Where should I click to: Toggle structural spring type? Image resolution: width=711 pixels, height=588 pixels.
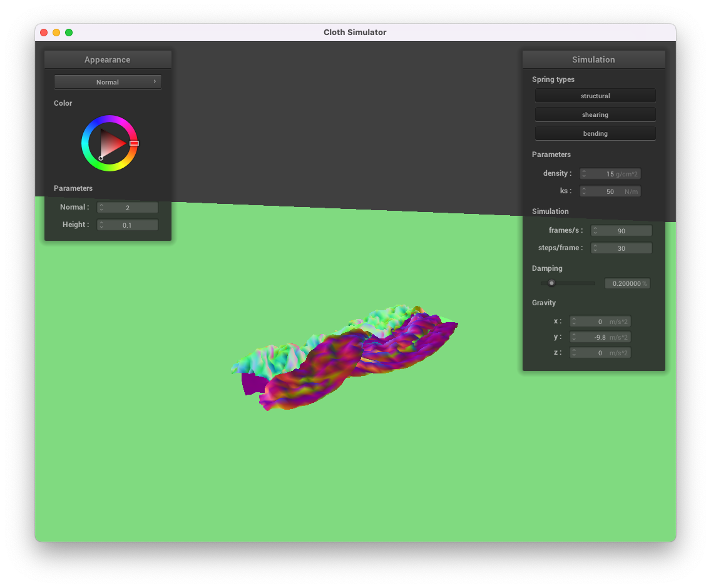click(595, 96)
